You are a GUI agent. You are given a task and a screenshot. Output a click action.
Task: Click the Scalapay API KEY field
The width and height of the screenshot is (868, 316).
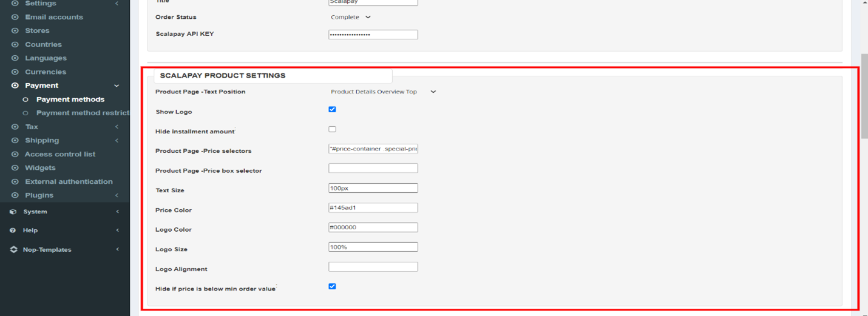373,35
